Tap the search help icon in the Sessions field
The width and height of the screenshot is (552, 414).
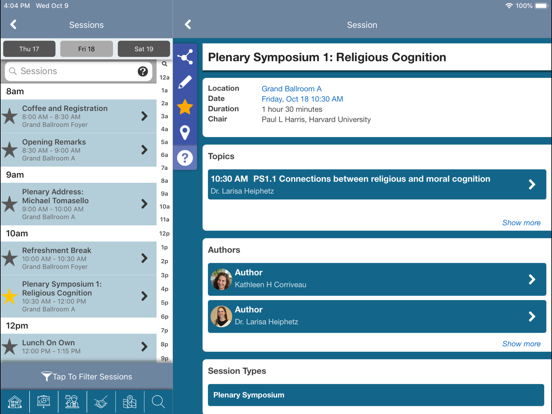click(x=143, y=71)
